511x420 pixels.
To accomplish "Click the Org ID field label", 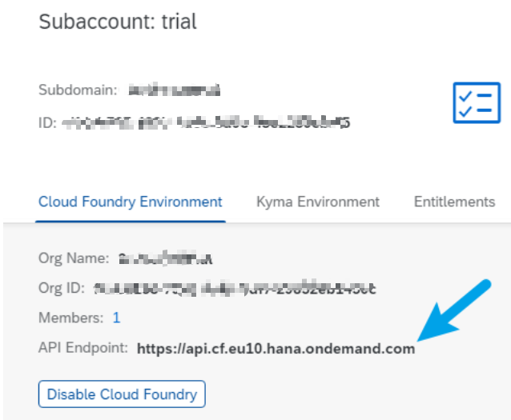I will click(x=62, y=289).
